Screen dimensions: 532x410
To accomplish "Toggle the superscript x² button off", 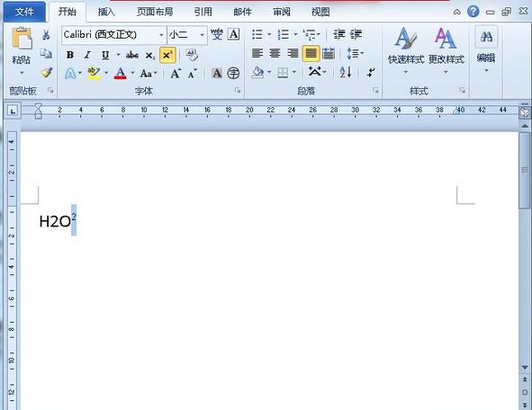I will [167, 55].
